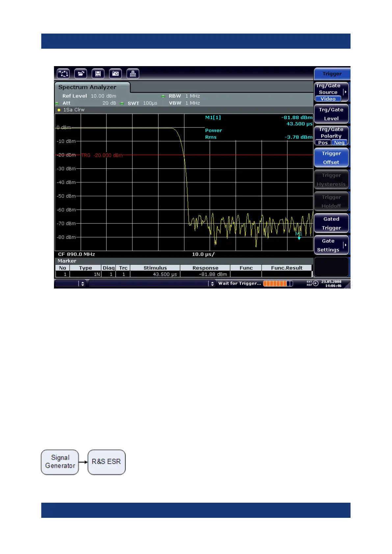The image size is (392, 554).
Task: Click the yellow 1Sa Clrw trace indicator
Action: 59,110
